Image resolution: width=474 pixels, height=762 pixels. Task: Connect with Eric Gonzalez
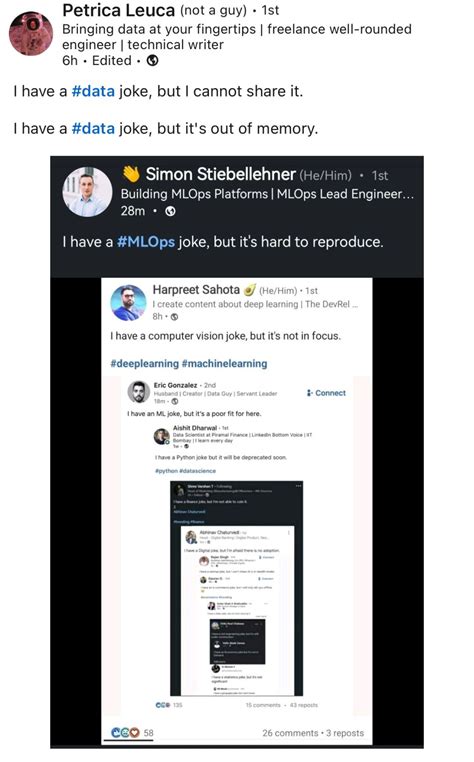(326, 393)
